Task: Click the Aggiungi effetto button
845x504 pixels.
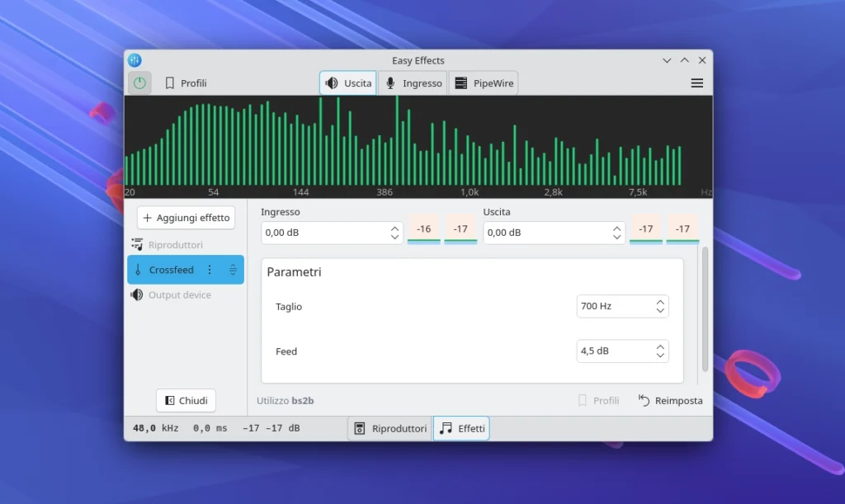Action: coord(186,218)
